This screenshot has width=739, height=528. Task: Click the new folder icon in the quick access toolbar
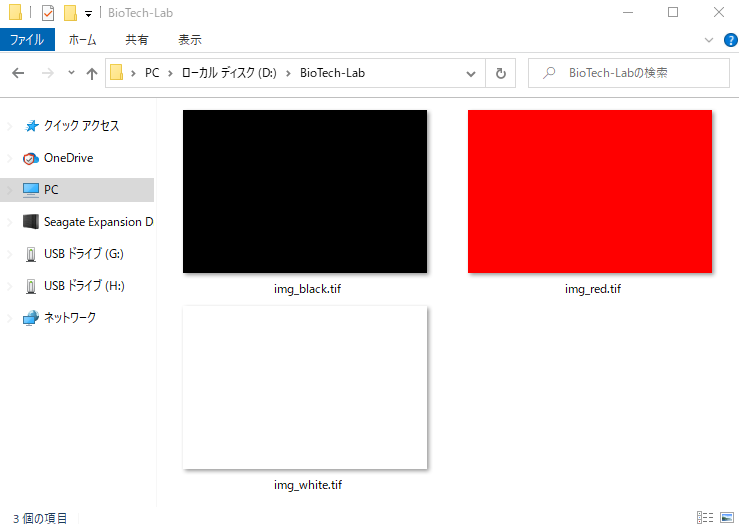70,13
